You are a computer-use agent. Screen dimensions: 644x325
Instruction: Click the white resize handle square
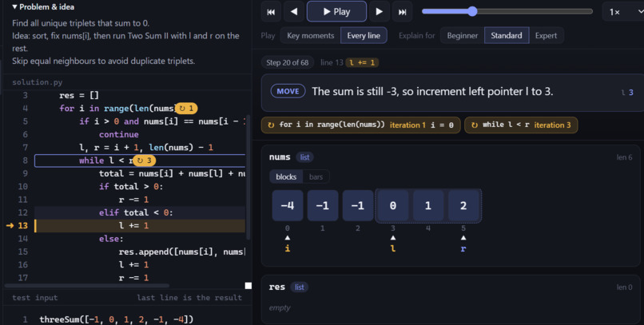[248, 286]
